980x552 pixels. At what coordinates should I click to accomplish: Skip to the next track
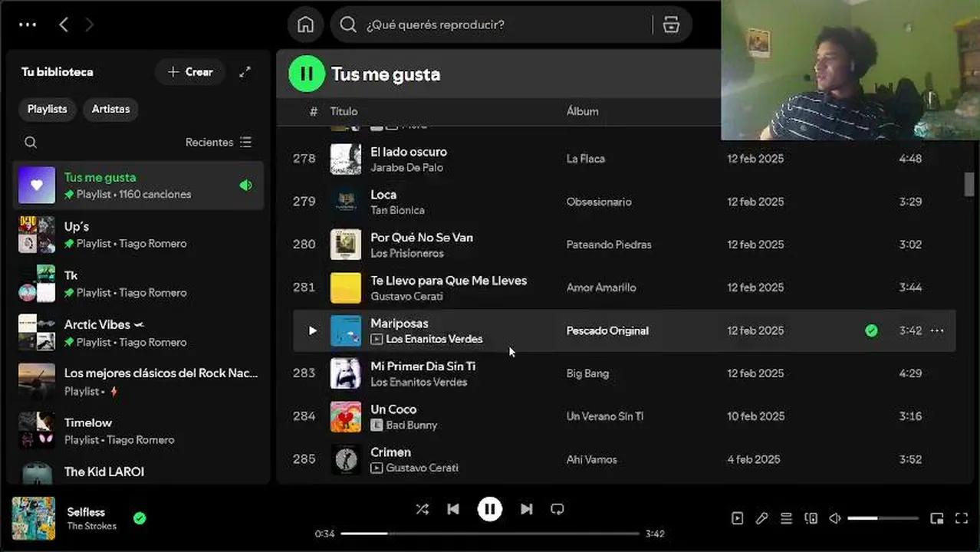[526, 509]
